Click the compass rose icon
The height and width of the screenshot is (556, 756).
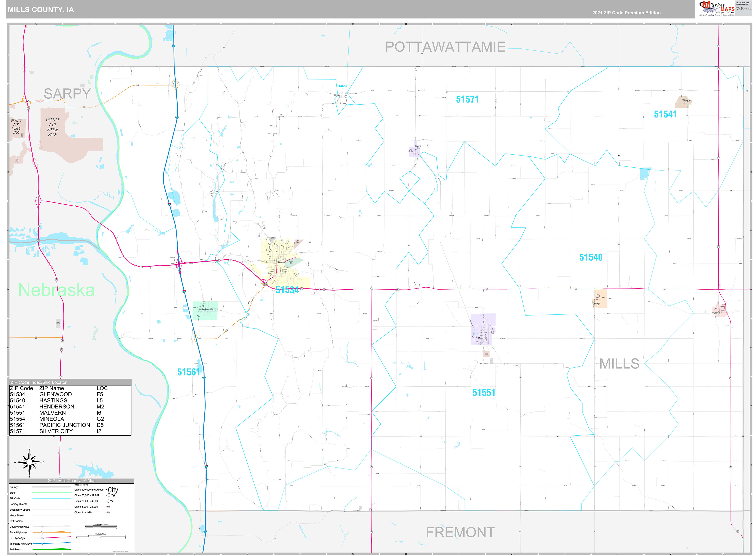pyautogui.click(x=30, y=462)
